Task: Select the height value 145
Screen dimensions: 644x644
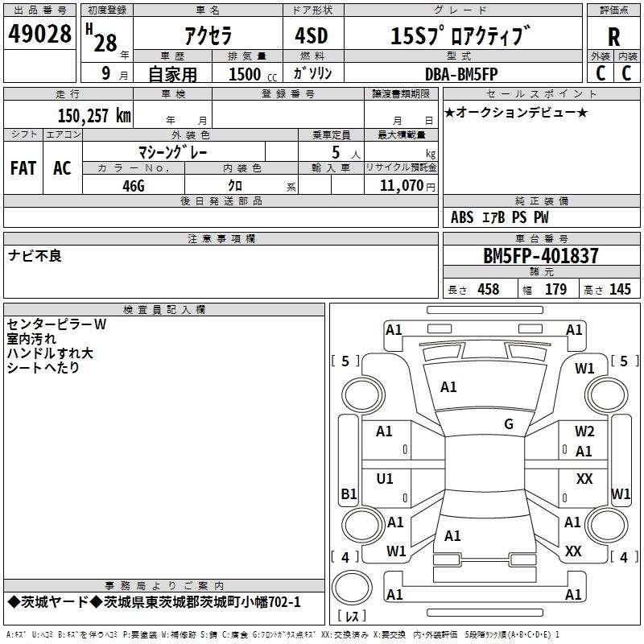Action: 620,289
